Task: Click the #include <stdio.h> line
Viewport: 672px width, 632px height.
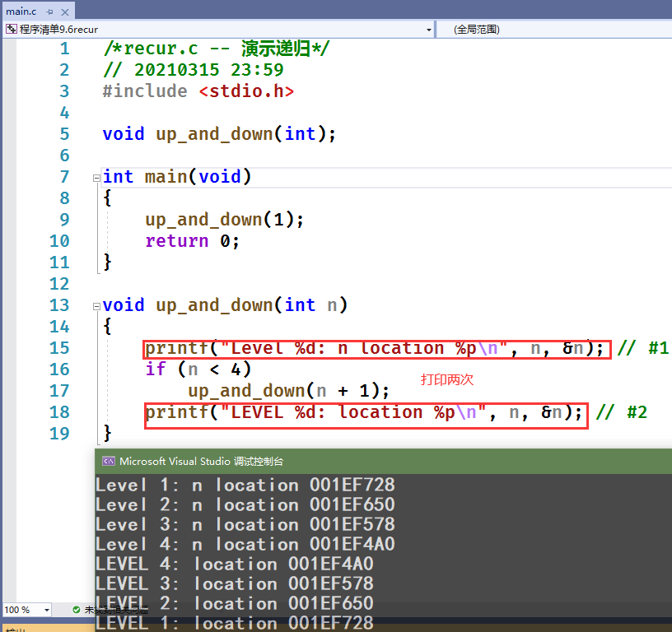Action: pyautogui.click(x=198, y=91)
